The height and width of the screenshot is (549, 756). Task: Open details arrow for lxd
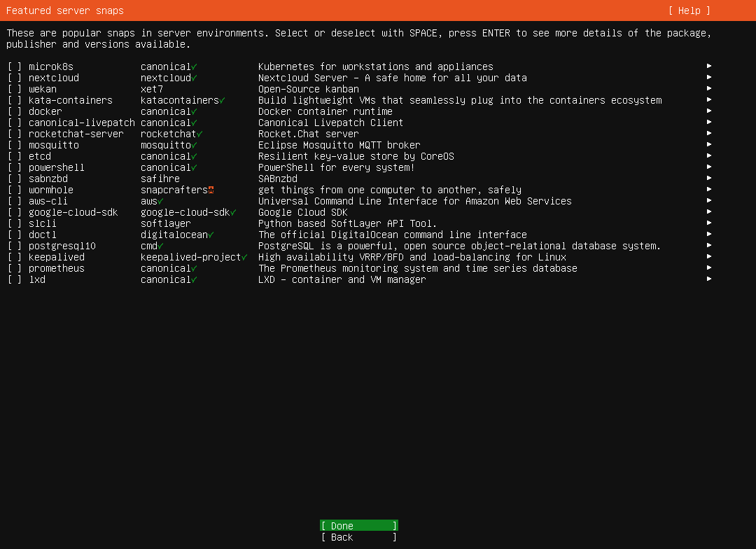click(x=708, y=279)
